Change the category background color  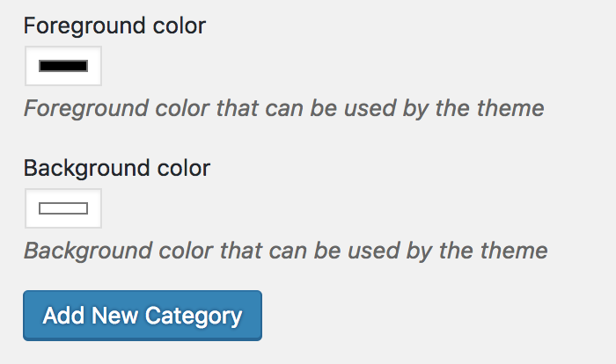63,208
